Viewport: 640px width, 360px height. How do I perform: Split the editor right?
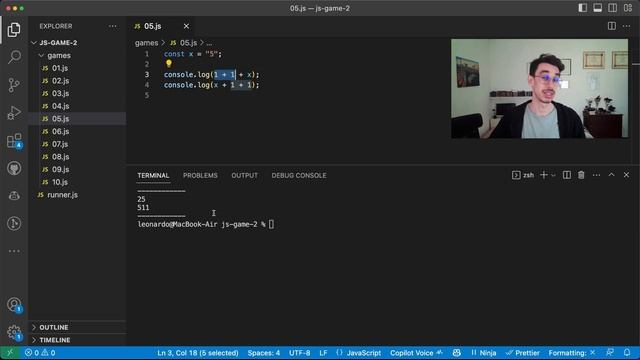611,26
